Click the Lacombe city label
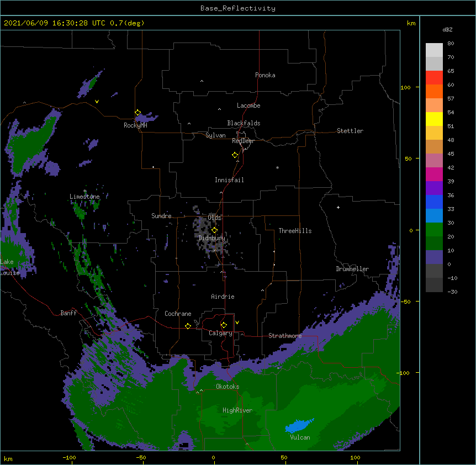The width and height of the screenshot is (476, 465). tap(248, 105)
